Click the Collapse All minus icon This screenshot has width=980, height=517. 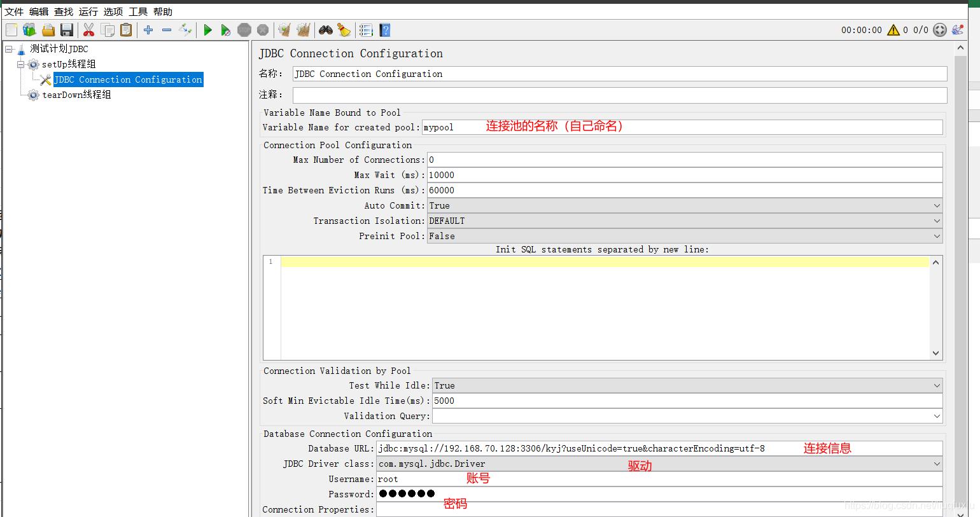tap(167, 30)
